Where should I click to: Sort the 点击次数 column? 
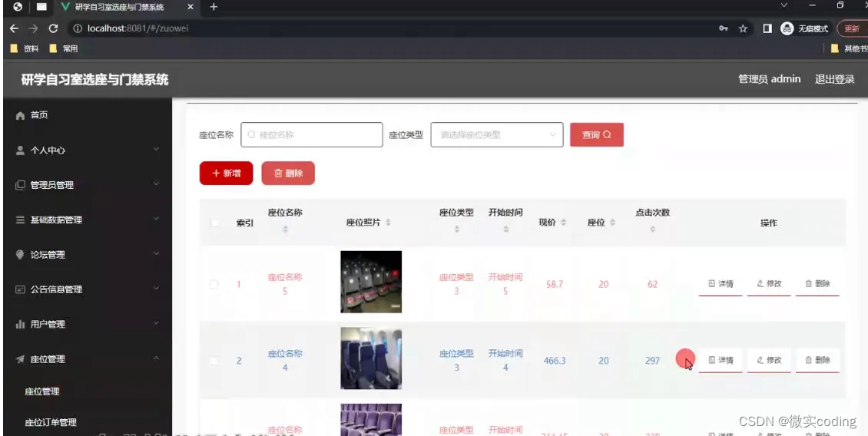pyautogui.click(x=653, y=229)
